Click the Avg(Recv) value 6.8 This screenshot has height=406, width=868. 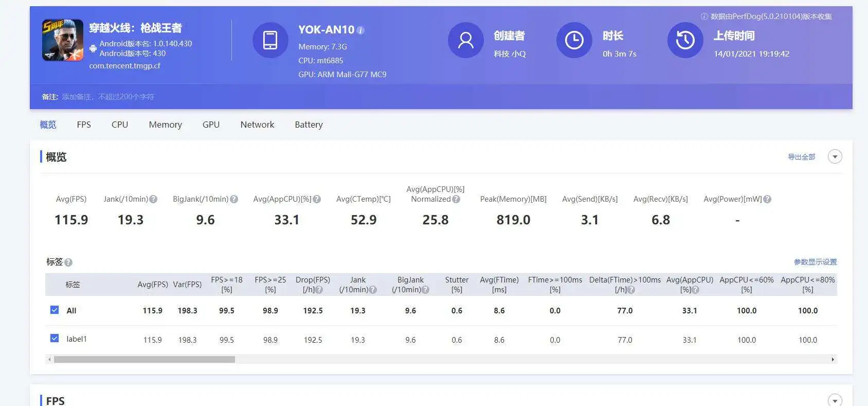click(661, 220)
